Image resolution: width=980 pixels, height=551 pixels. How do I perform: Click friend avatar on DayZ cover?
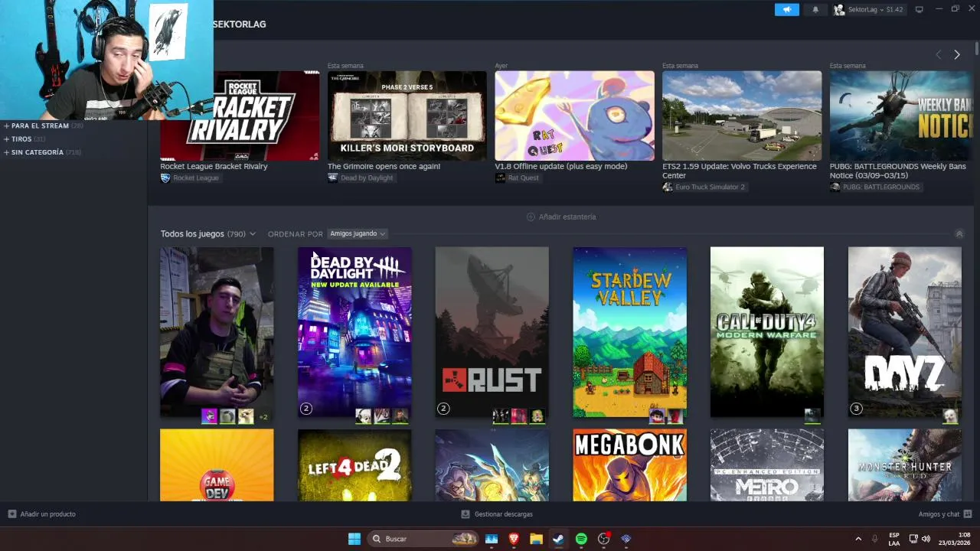pos(949,416)
